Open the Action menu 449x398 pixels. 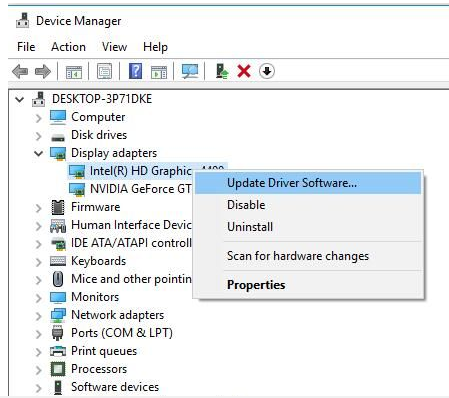(68, 47)
